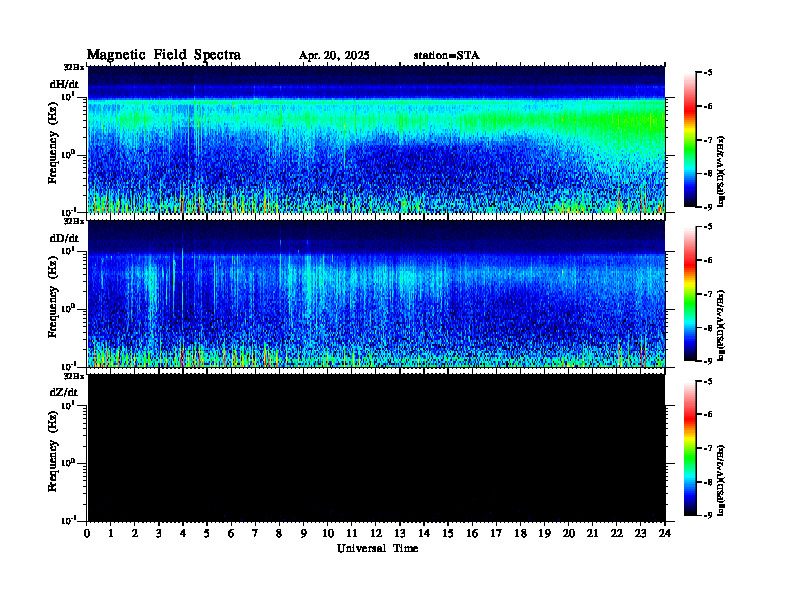Click the 32Hz label atop dH/dt panel
Viewport: 792px width, 612px height.
click(74, 67)
